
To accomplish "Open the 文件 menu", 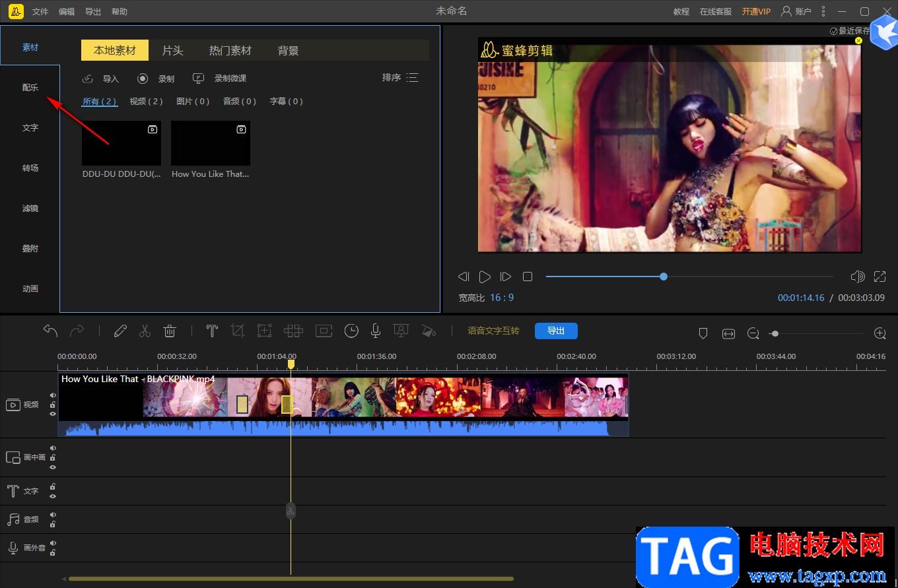I will [x=40, y=12].
